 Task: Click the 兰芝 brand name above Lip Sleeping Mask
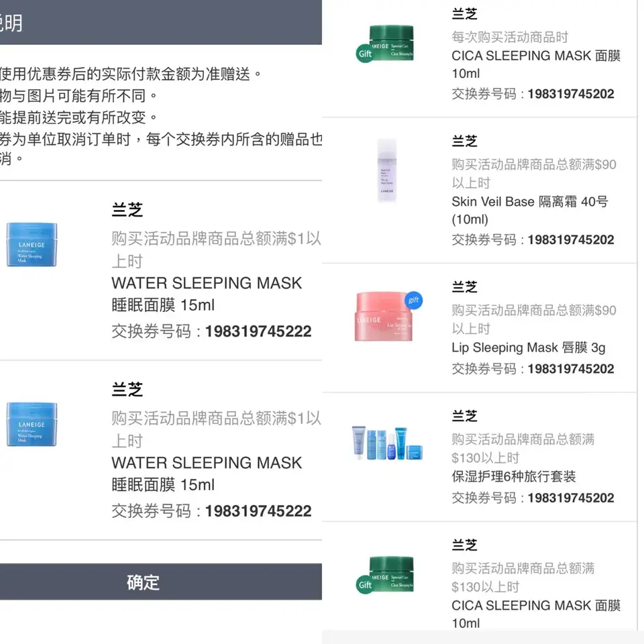click(464, 286)
